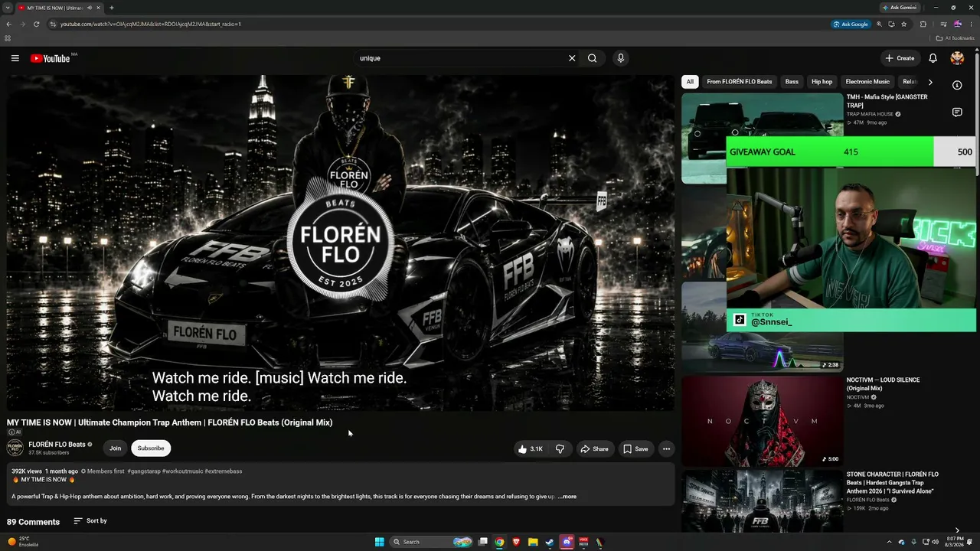Image resolution: width=980 pixels, height=551 pixels.
Task: Open the Sort by comments dropdown
Action: pyautogui.click(x=90, y=521)
